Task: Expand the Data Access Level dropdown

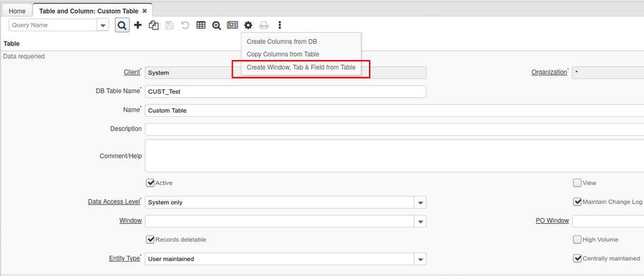Action: coord(420,203)
